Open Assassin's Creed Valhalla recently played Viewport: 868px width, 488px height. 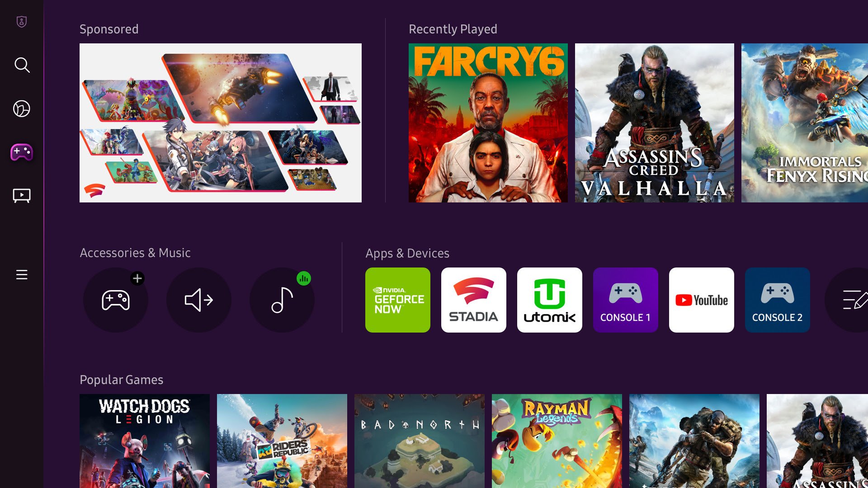pos(654,122)
